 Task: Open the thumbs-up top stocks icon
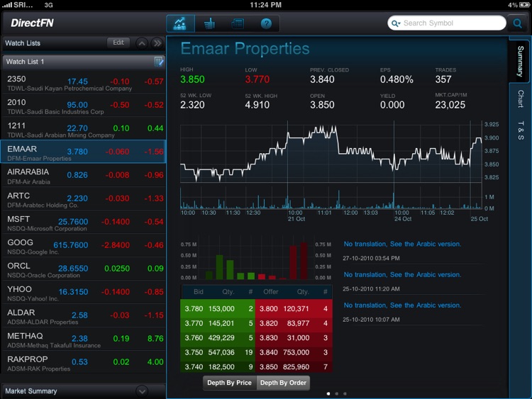pos(209,23)
